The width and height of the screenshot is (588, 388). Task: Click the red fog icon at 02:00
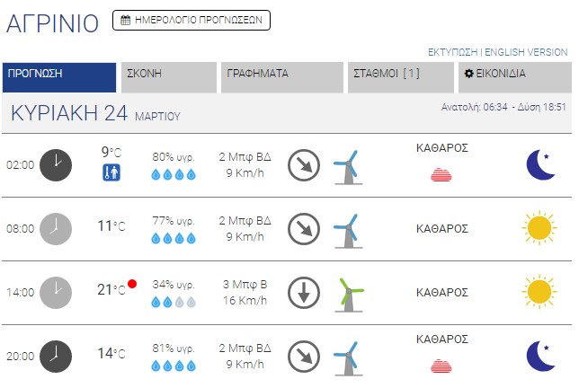point(441,174)
